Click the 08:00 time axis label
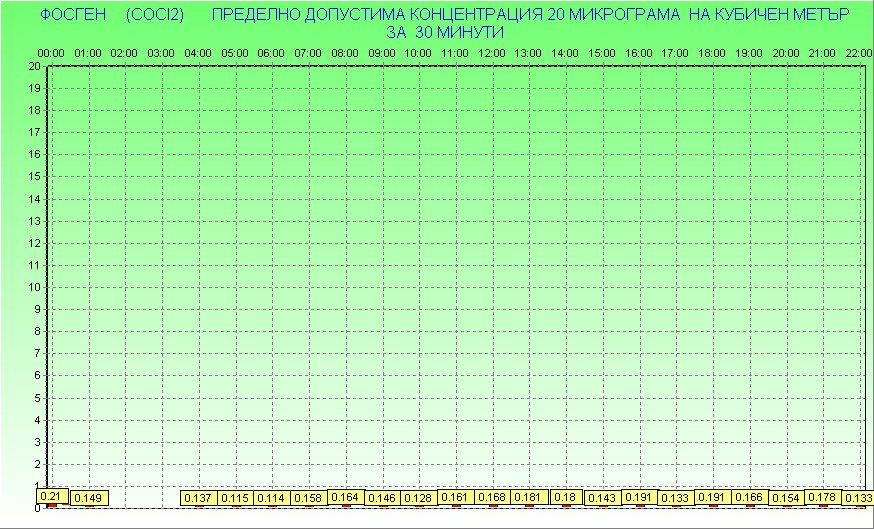Viewport: 874px width, 529px height. (x=345, y=53)
